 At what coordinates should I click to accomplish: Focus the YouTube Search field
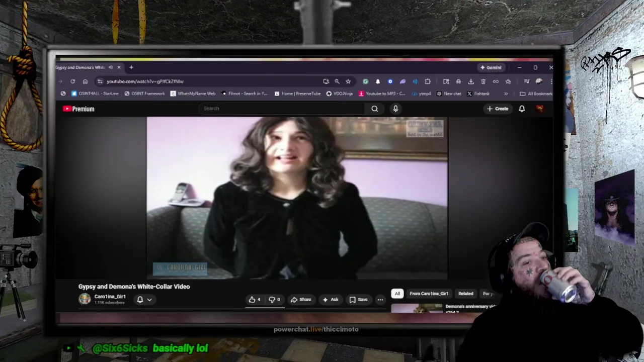[x=282, y=109]
